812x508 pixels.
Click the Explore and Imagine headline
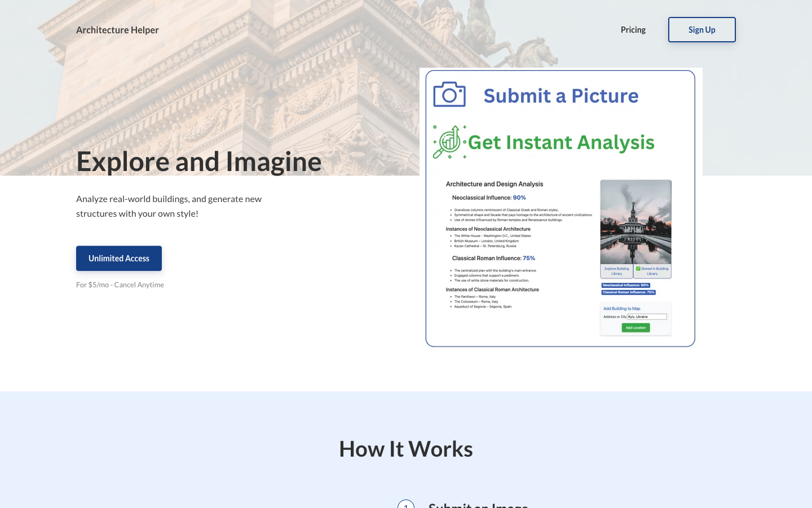tap(198, 161)
